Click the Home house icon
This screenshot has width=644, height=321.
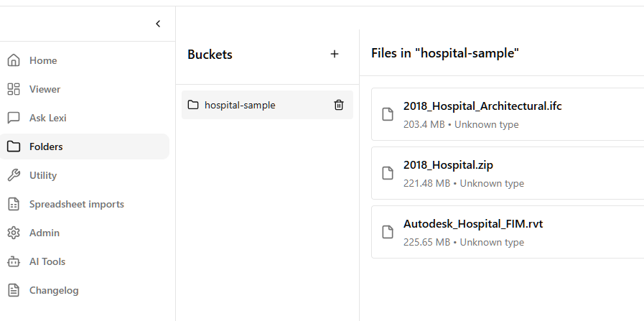14,60
